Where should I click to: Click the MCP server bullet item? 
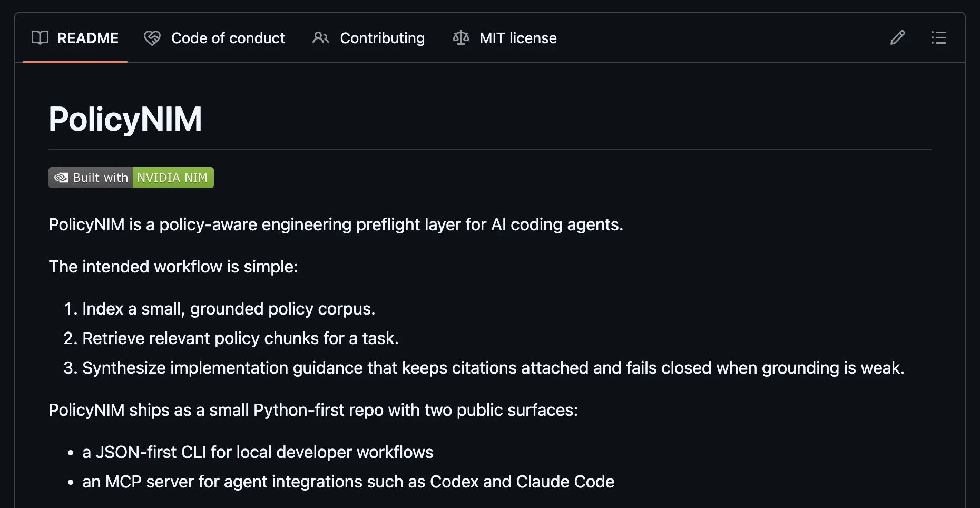(348, 482)
